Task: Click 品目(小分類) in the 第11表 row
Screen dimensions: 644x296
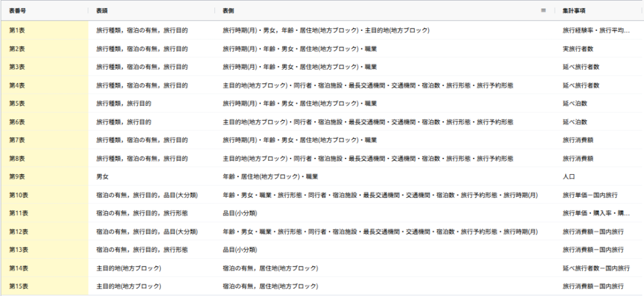Action: [x=240, y=213]
